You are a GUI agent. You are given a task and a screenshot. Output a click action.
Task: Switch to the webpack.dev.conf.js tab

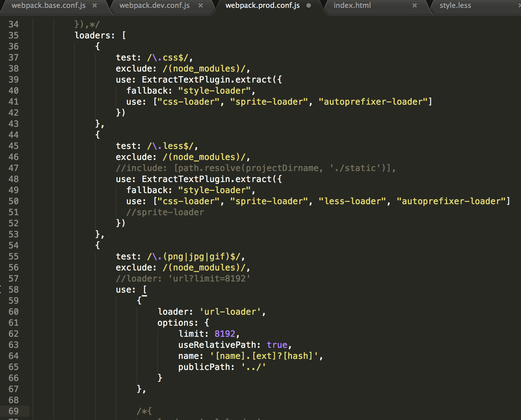154,6
